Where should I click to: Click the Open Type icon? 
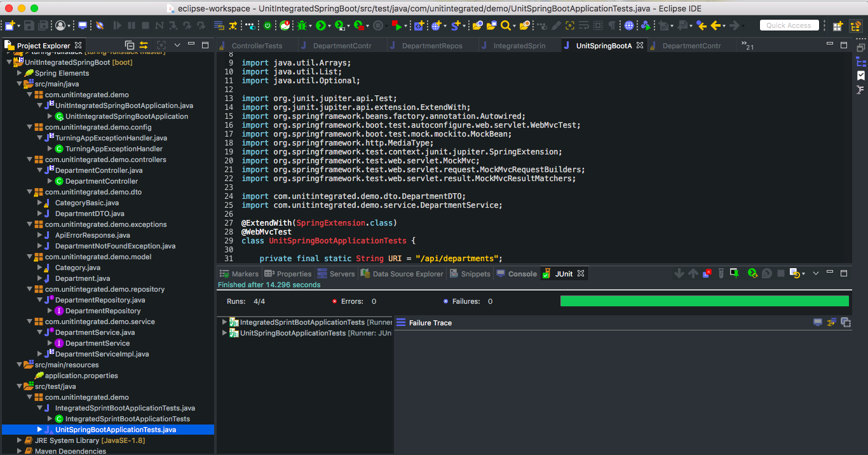click(477, 25)
